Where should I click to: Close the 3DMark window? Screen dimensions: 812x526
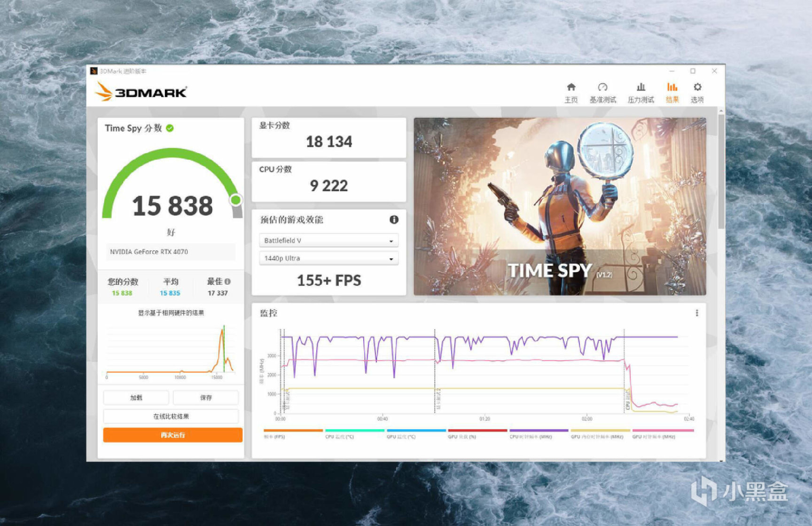[714, 71]
